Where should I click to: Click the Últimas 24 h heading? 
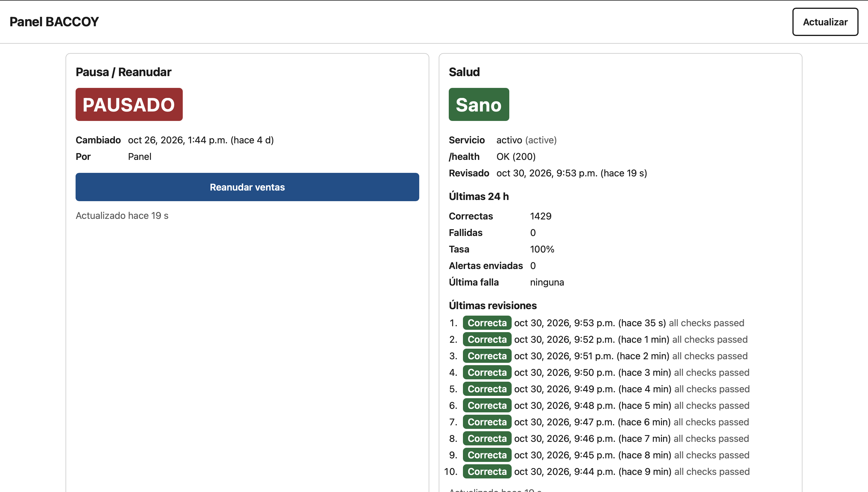pos(479,196)
